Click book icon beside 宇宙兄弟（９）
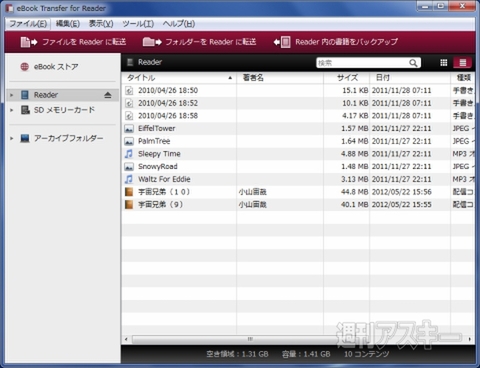480x368 pixels. pos(129,205)
